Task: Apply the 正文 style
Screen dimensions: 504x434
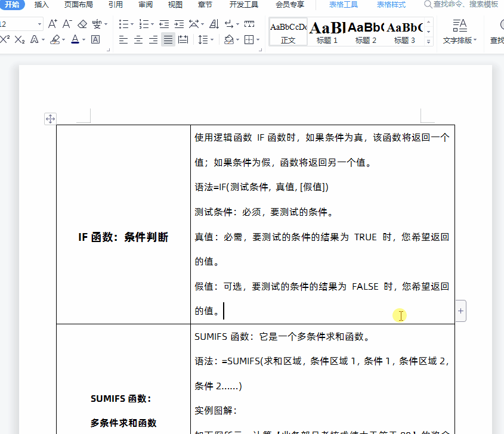Action: coord(288,32)
